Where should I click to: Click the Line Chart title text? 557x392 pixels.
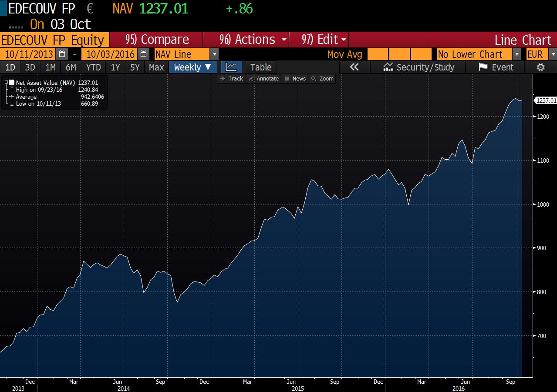pos(523,40)
